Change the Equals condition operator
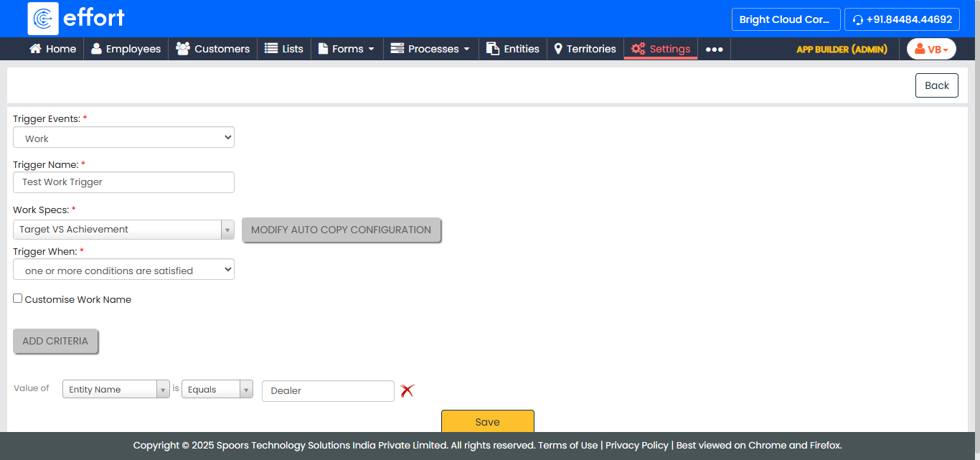The image size is (980, 460). 217,390
